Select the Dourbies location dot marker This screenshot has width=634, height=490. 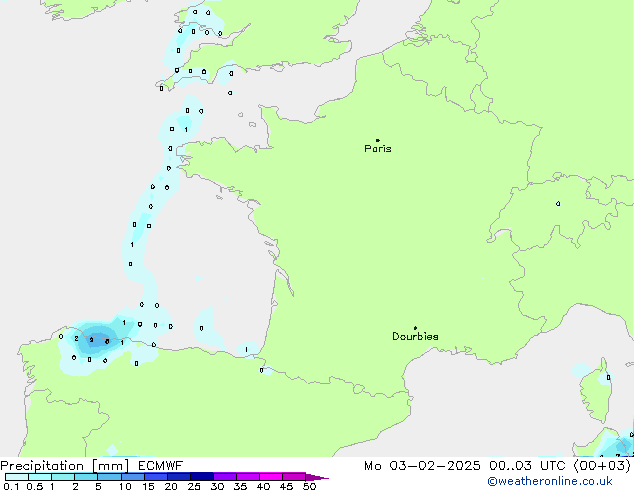tap(415, 328)
